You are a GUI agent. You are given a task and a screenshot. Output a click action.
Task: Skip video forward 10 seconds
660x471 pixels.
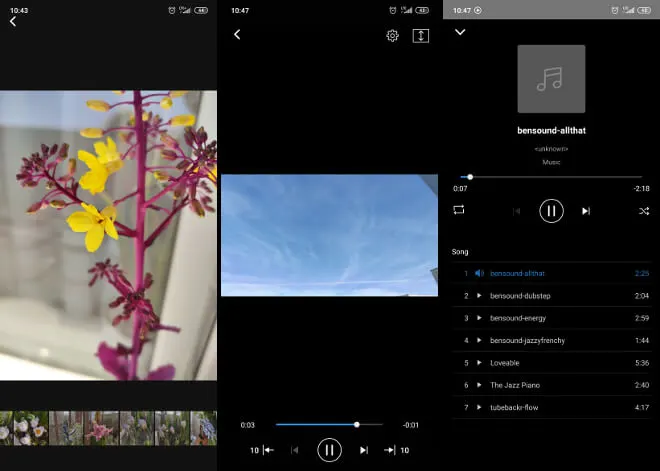pos(397,450)
